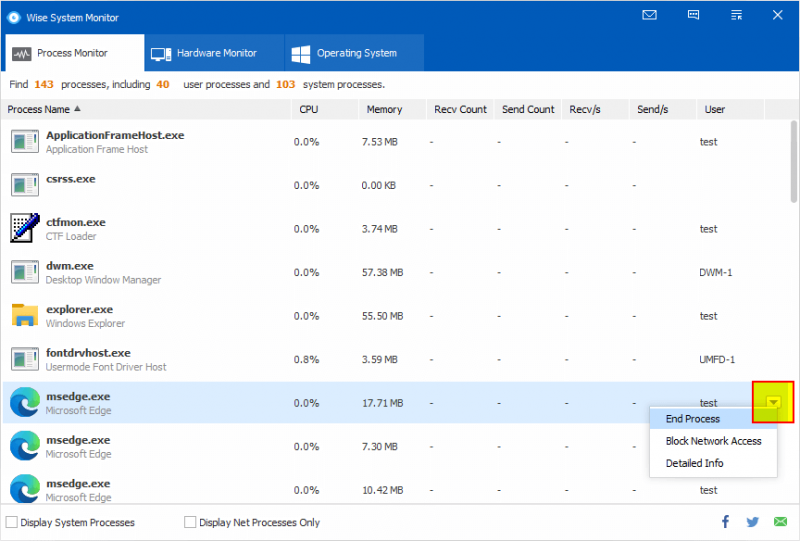The height and width of the screenshot is (541, 800).
Task: Choose Block Network Access from menu
Action: point(713,441)
